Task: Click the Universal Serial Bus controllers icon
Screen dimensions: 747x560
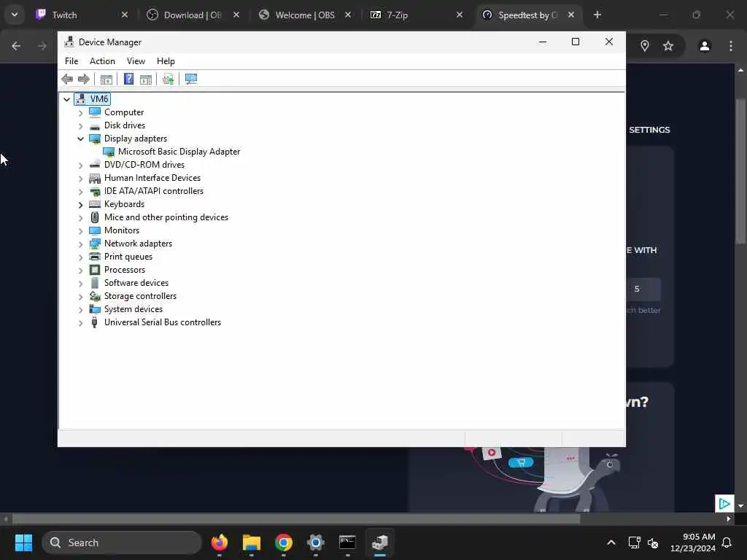Action: tap(94, 322)
